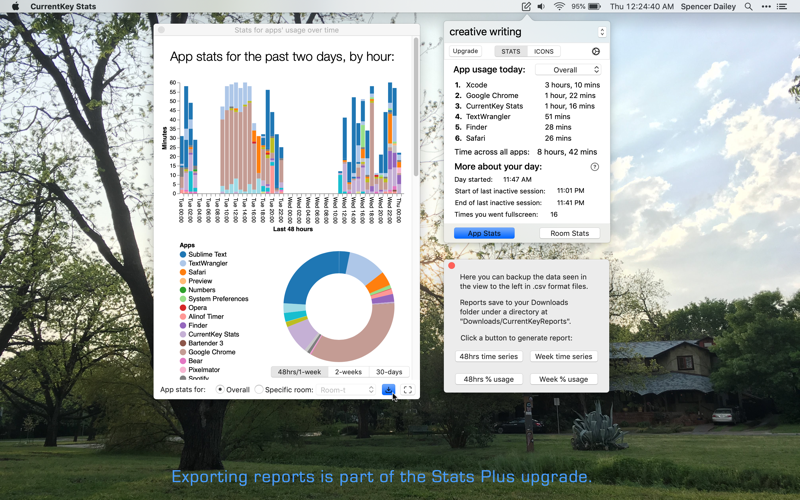Open the Room-t room dropdown
The width and height of the screenshot is (800, 500).
click(x=346, y=390)
